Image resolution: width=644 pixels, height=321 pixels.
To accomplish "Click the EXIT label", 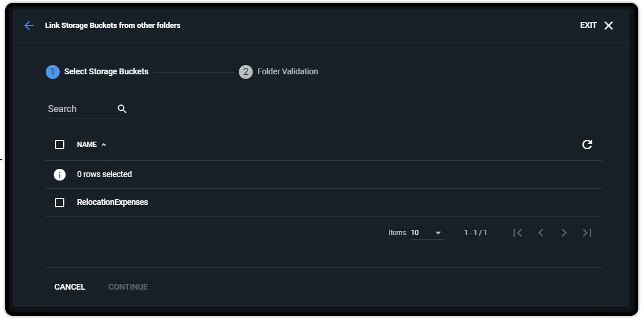I will pos(588,26).
